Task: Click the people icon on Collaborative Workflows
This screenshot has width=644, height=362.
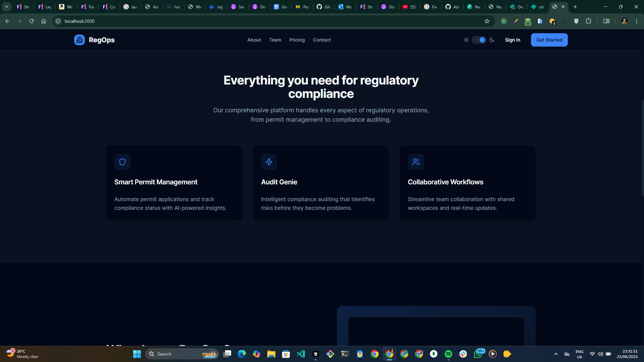Action: click(x=416, y=162)
